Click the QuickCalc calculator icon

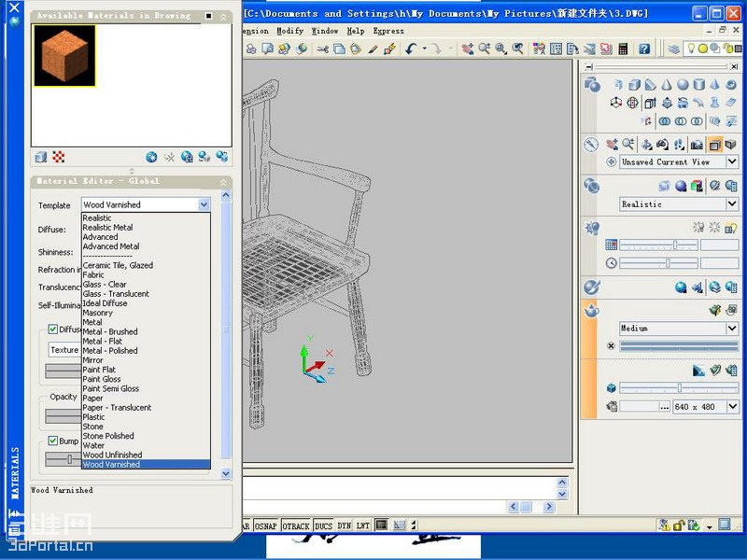[623, 49]
